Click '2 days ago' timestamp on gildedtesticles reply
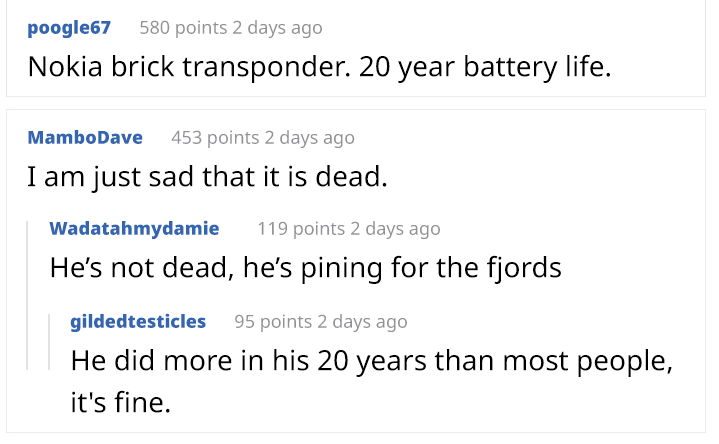 coord(362,322)
